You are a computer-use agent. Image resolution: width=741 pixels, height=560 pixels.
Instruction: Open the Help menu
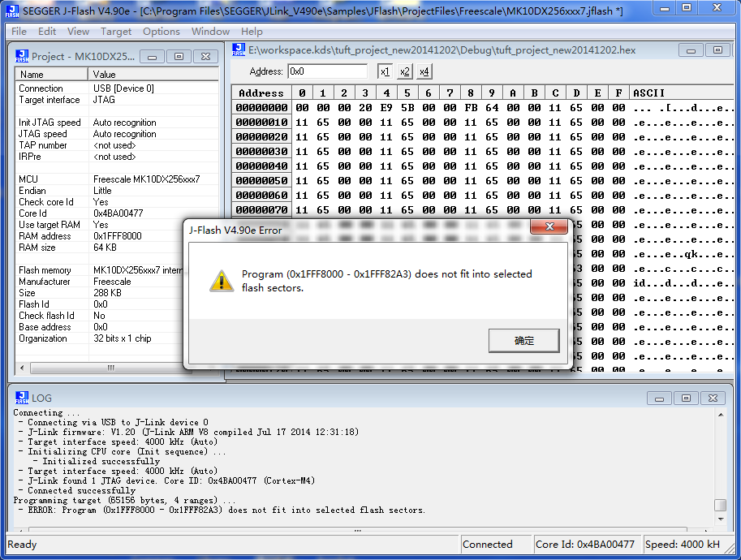252,31
